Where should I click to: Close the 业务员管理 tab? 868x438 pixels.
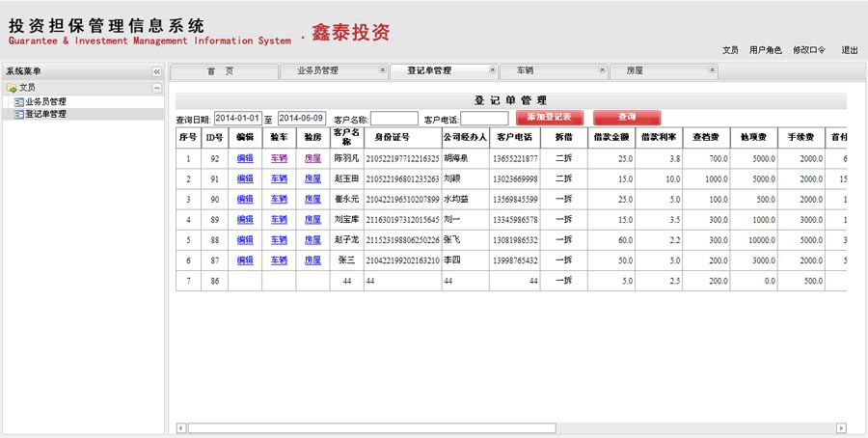click(x=383, y=70)
